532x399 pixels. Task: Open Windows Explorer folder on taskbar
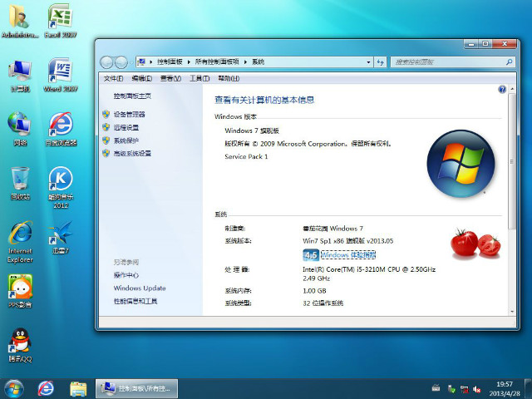(x=78, y=389)
